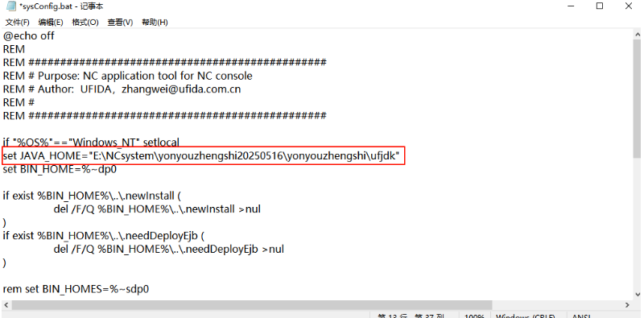Viewport: 644px width, 318px height.
Task: Minimize the Notepad window
Action: (x=571, y=6)
